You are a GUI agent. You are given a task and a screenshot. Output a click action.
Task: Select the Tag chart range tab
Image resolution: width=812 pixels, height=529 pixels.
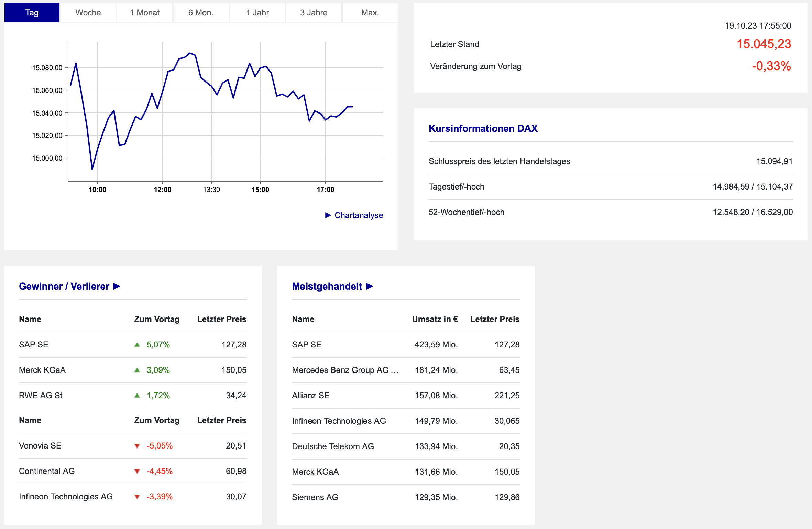pos(32,13)
